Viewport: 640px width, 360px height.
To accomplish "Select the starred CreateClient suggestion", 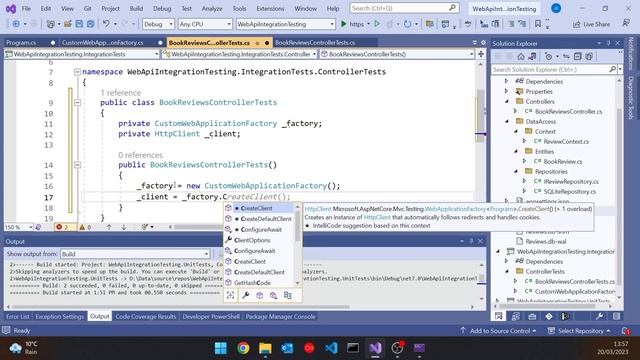I will 259,208.
